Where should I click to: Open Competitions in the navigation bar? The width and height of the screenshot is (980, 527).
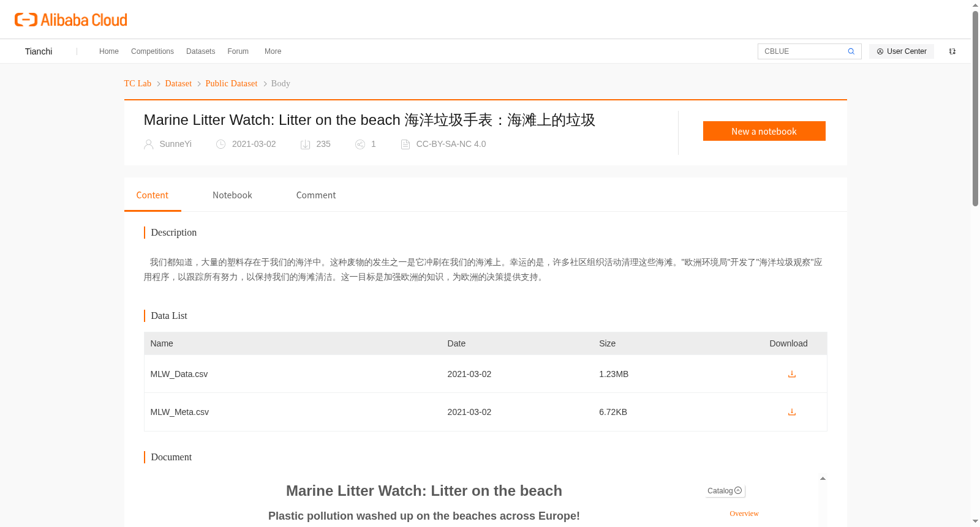(x=153, y=51)
